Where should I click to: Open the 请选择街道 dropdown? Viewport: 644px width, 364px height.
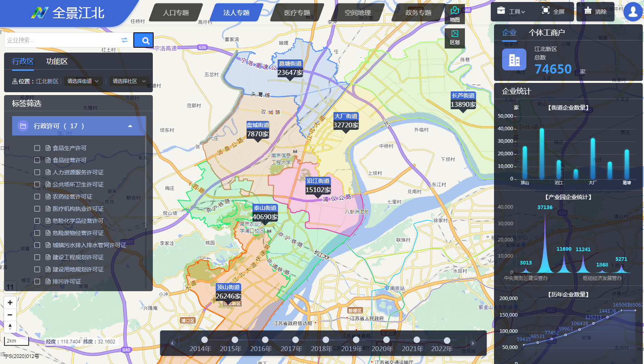83,81
